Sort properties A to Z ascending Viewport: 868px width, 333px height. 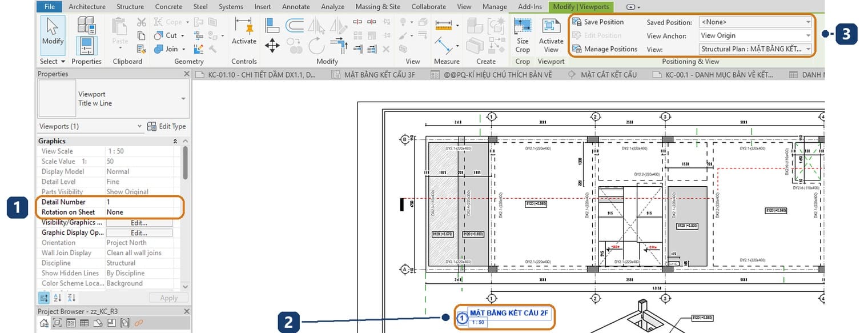[57, 298]
